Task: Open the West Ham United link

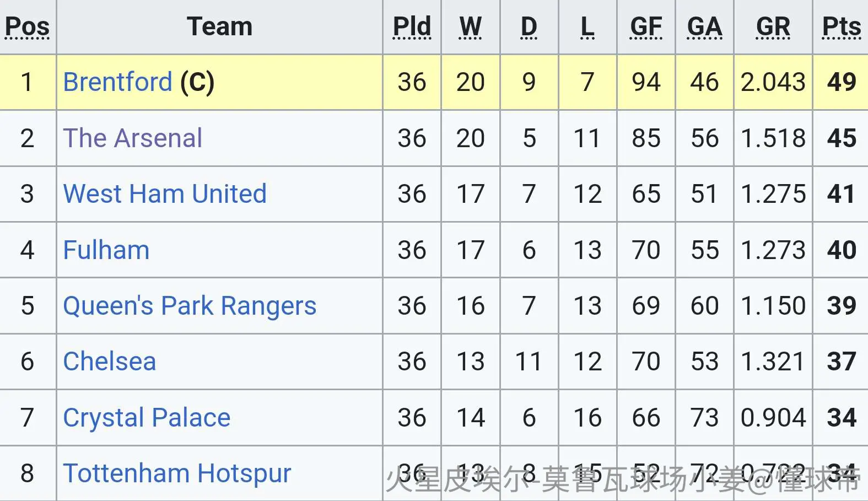Action: (165, 194)
